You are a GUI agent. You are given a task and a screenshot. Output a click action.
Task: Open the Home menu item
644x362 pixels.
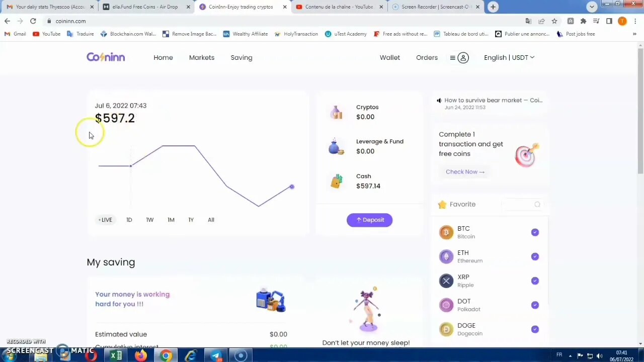(x=163, y=57)
